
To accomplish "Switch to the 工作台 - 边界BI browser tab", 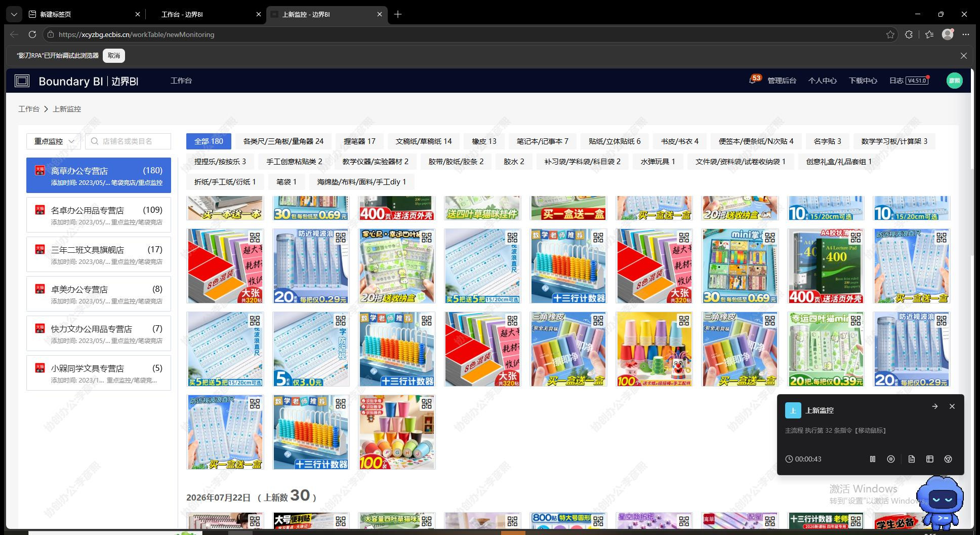I will pos(206,14).
